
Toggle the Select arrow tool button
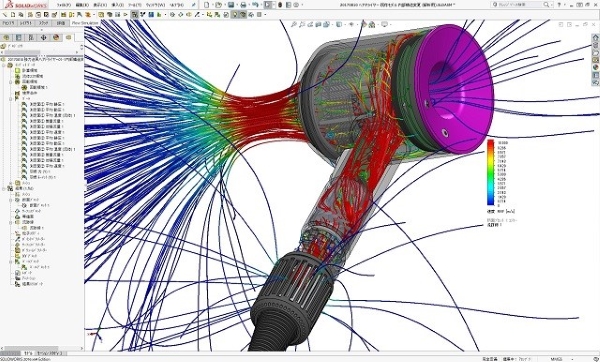pos(268,5)
